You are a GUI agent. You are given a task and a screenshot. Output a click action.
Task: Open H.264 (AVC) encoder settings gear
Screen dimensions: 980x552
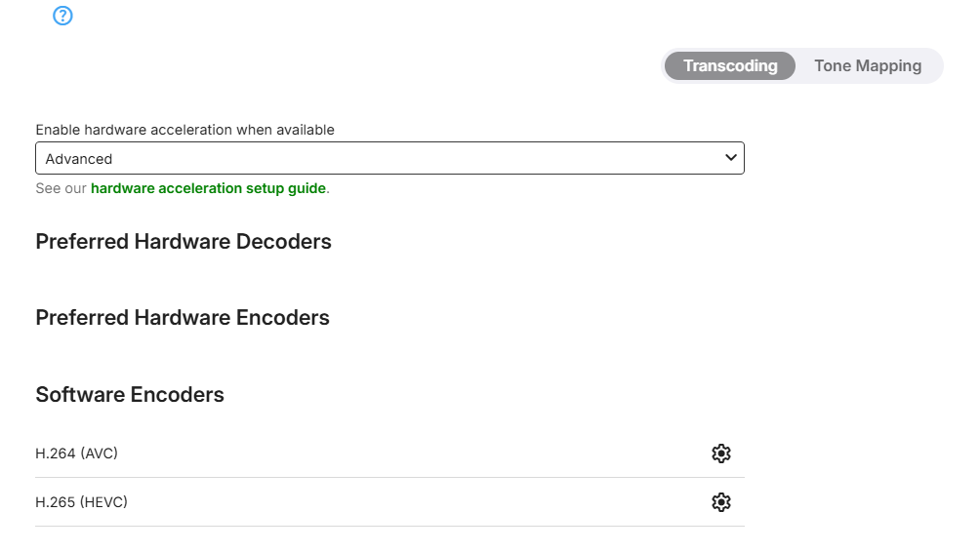[x=721, y=453]
